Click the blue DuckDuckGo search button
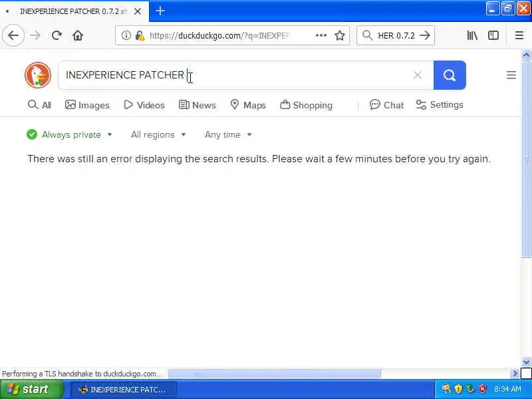 click(450, 75)
